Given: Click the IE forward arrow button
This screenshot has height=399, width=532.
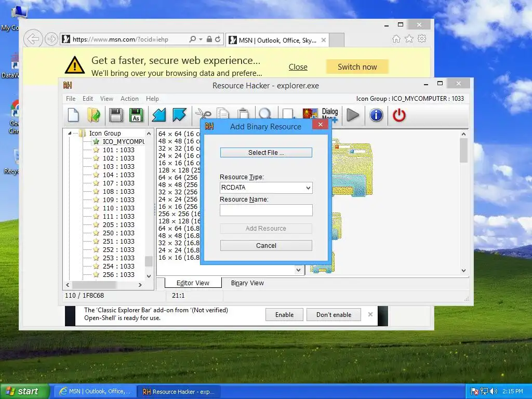Looking at the screenshot, I should click(51, 39).
